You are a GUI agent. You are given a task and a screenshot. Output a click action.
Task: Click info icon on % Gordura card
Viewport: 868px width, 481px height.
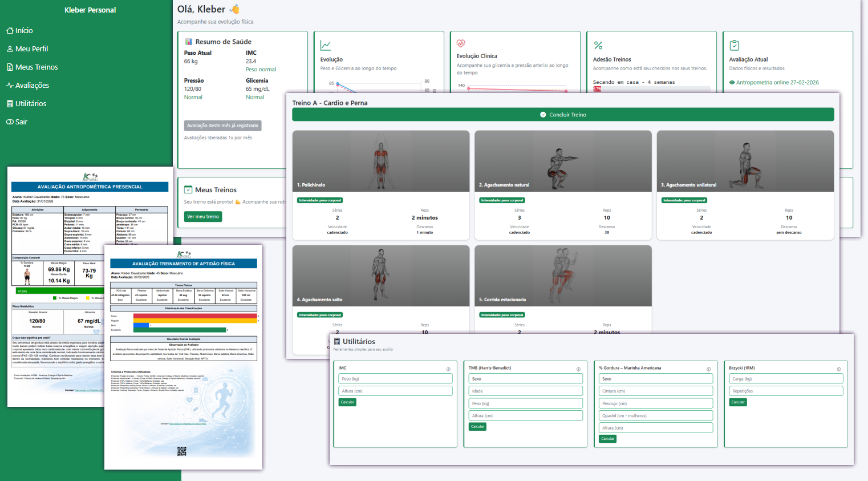(708, 369)
